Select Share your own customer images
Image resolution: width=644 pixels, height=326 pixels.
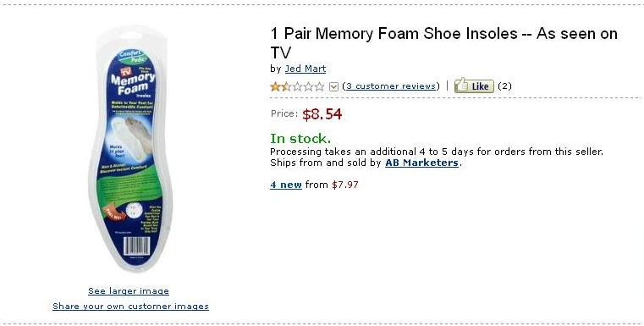pyautogui.click(x=130, y=307)
